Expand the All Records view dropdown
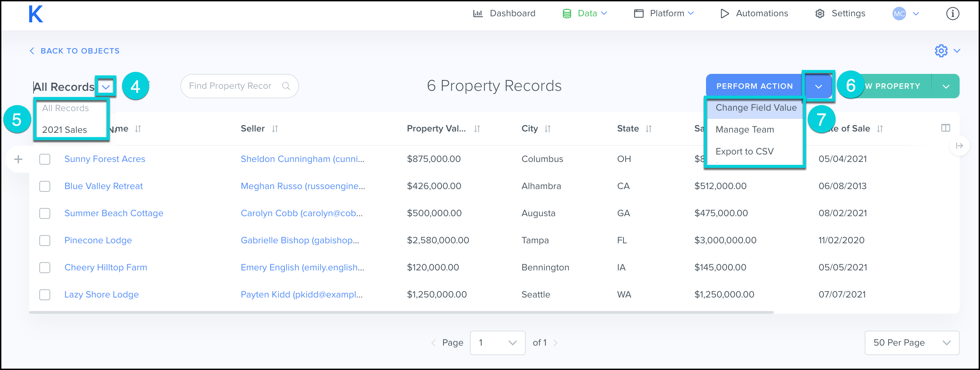980x370 pixels. tap(106, 87)
